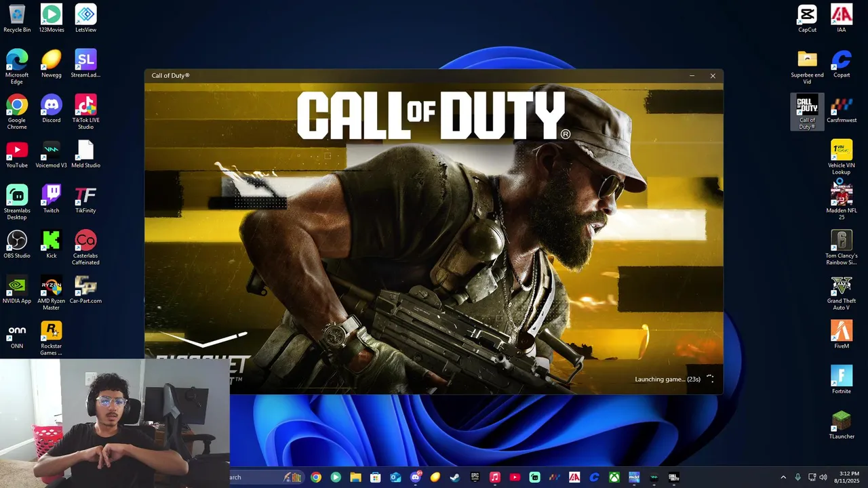Launch TLauncher Minecraft desktop icon
The width and height of the screenshot is (868, 488).
(842, 425)
